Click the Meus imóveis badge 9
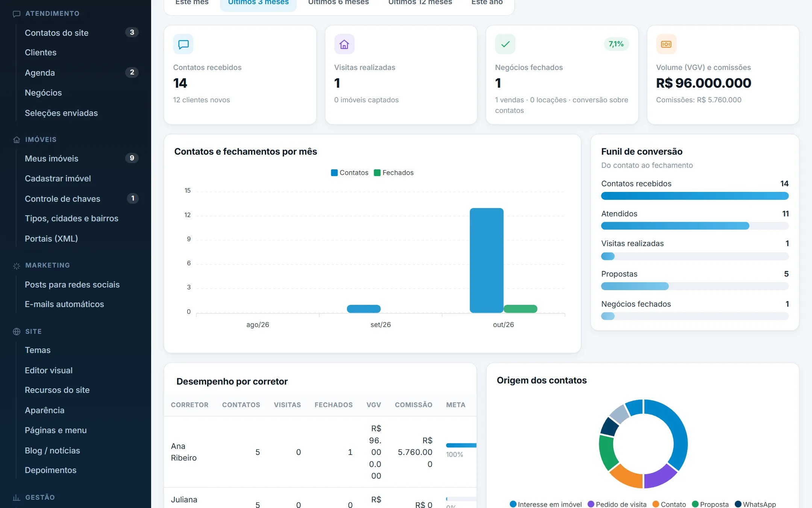812x508 pixels. [132, 158]
